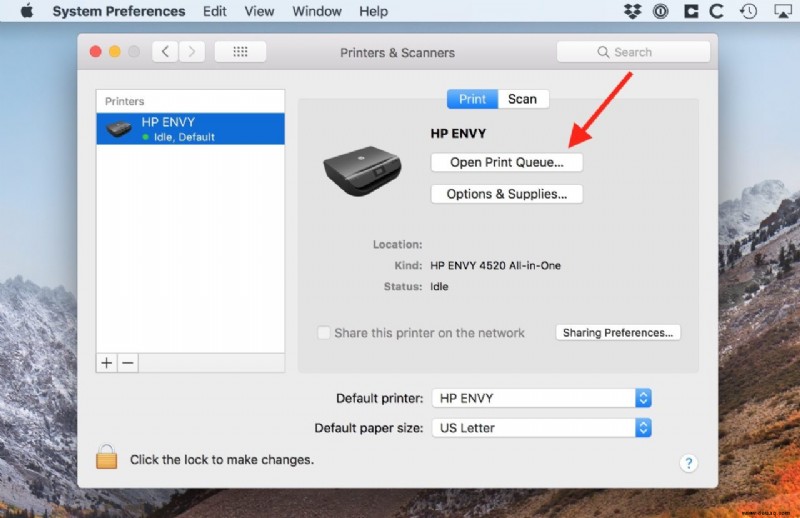Click the C-shaped menu bar icon

tap(717, 11)
